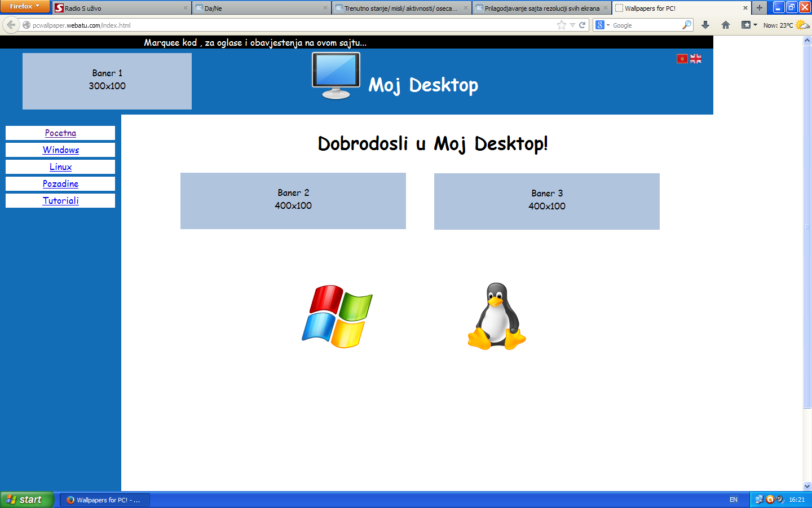Screen dimensions: 812x508
Task: Open the volume speaker tray icon
Action: (x=780, y=500)
